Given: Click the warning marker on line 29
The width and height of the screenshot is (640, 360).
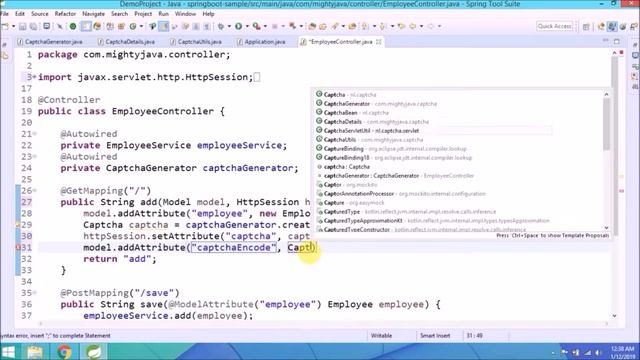Looking at the screenshot, I should pos(18,224).
